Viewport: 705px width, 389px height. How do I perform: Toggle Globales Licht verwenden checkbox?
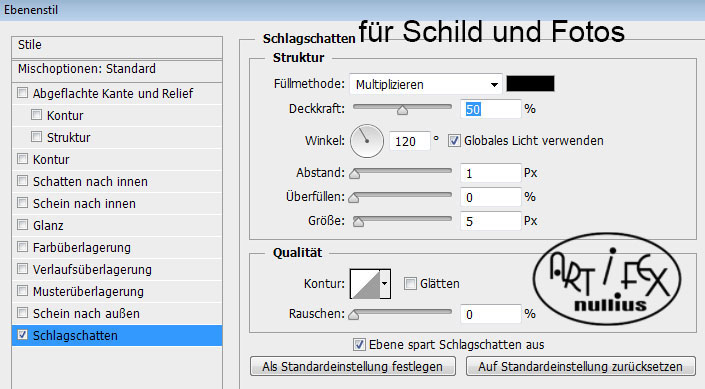(454, 141)
